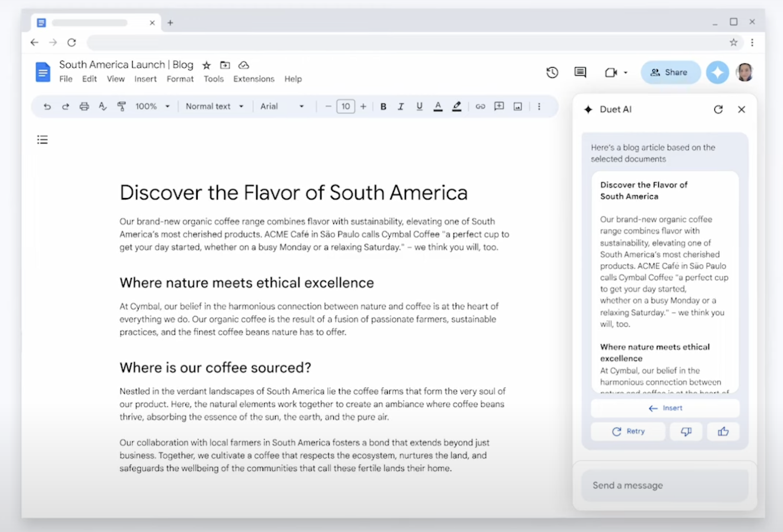Click the Retry button

(628, 431)
